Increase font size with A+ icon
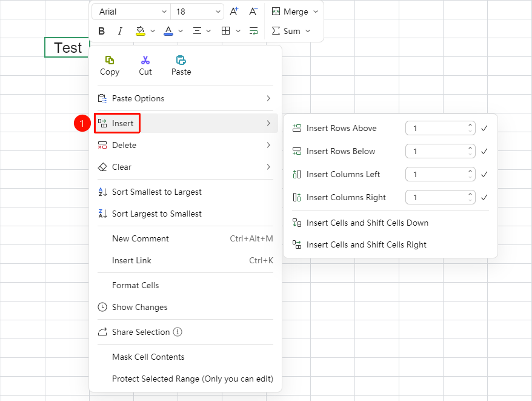The height and width of the screenshot is (401, 532). (x=234, y=12)
